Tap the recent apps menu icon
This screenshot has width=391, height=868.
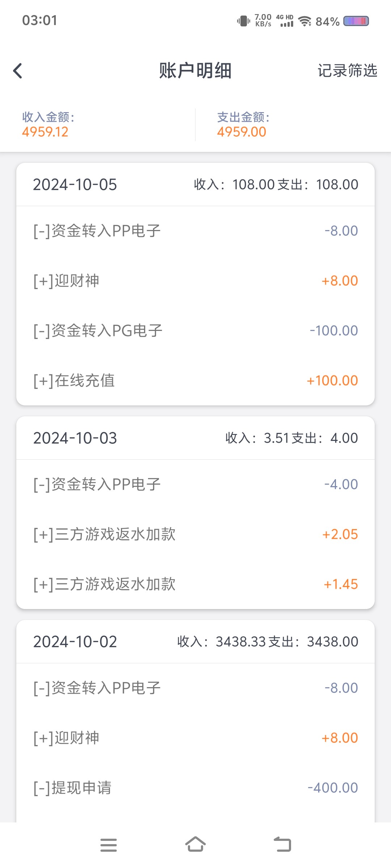pyautogui.click(x=108, y=845)
